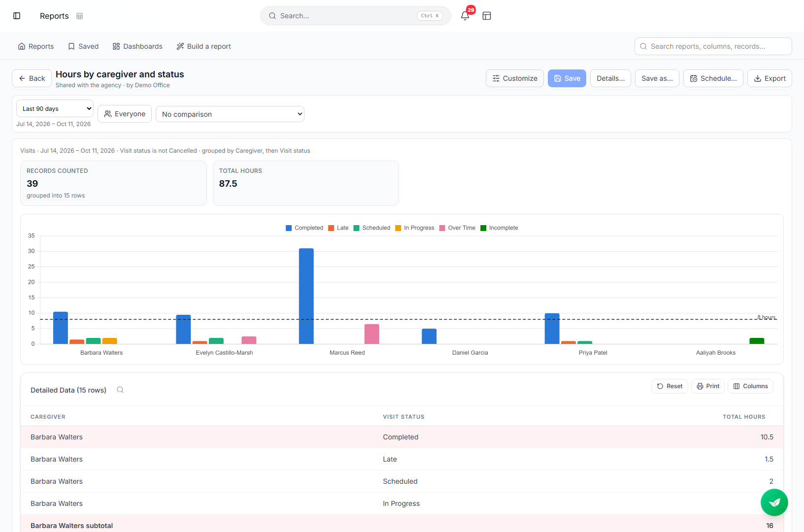Screen dimensions: 804x532
Task: Print the detailed data table
Action: (x=708, y=386)
